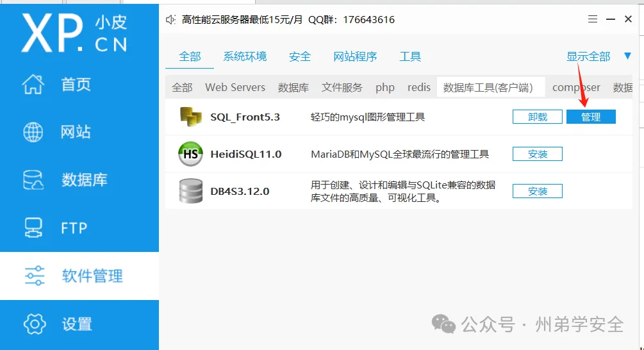Viewport: 644px width, 350px height.
Task: Switch to 工具 tab
Action: pyautogui.click(x=410, y=56)
